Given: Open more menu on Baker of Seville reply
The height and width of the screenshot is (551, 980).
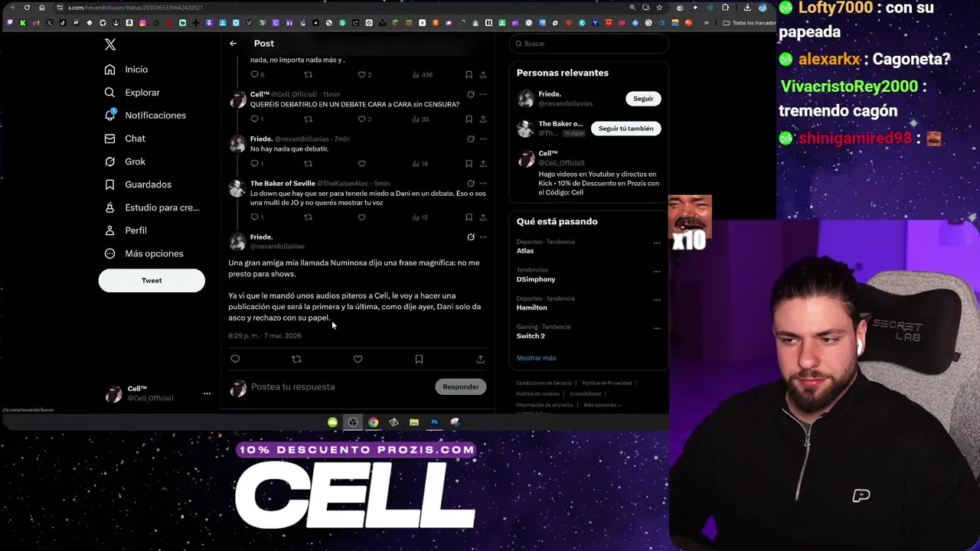Looking at the screenshot, I should (483, 184).
